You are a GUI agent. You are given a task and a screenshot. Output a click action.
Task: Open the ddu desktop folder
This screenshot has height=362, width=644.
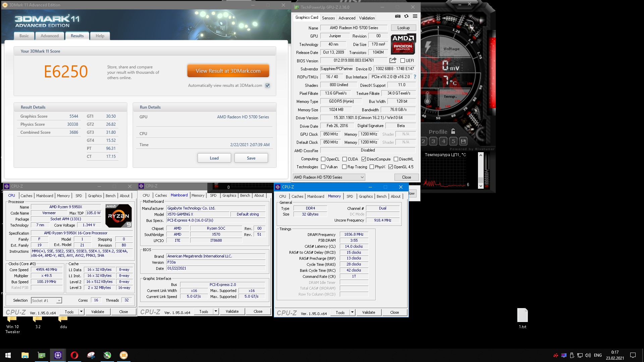[63, 322]
